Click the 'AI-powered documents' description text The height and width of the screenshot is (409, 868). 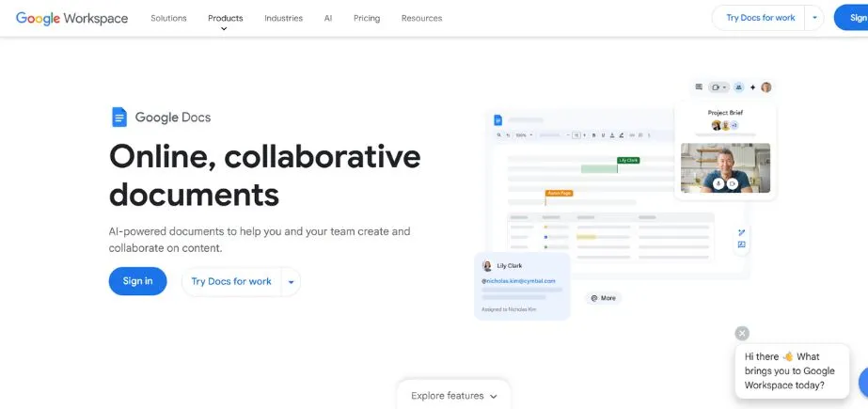pyautogui.click(x=260, y=240)
